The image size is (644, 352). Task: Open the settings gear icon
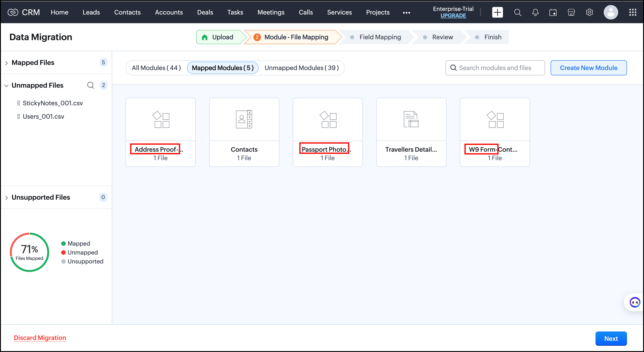pos(589,12)
